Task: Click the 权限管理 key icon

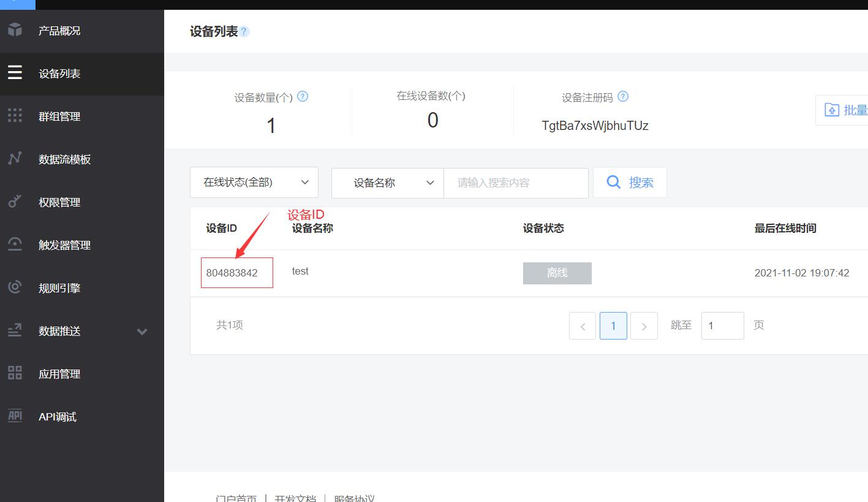Action: (15, 202)
